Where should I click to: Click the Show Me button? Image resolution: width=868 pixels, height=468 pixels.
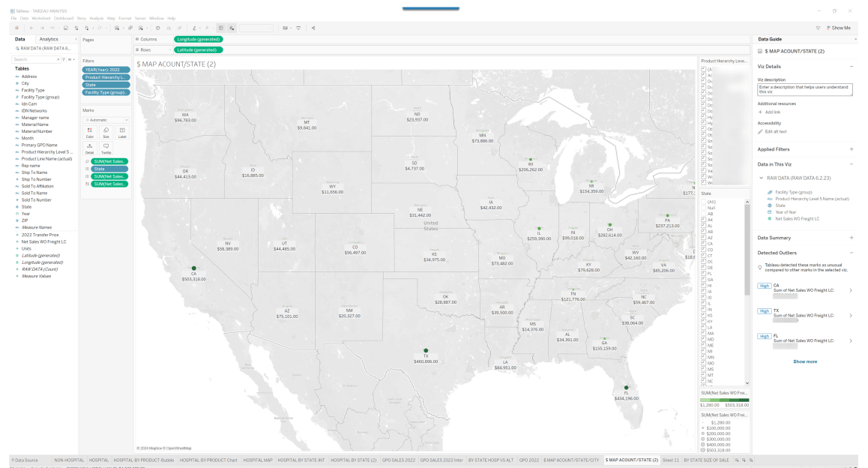(837, 28)
